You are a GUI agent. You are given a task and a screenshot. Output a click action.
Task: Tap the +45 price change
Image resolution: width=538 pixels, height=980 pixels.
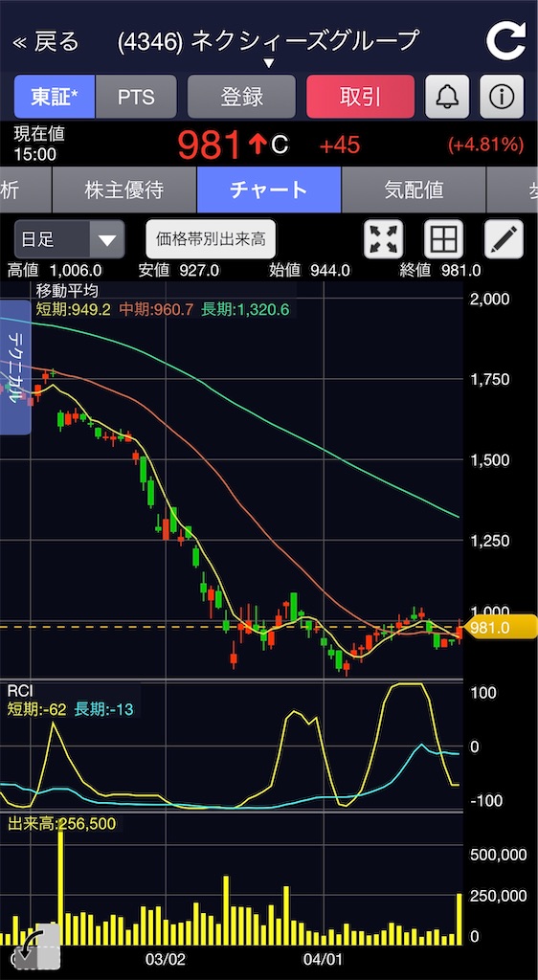click(339, 145)
